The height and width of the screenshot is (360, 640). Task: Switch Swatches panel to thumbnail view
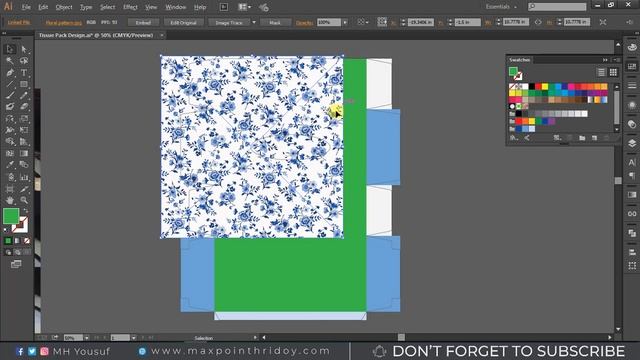point(613,73)
